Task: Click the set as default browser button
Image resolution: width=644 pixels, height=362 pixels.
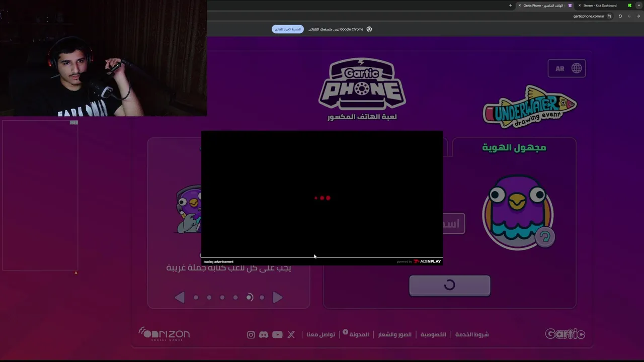Action: (288, 29)
